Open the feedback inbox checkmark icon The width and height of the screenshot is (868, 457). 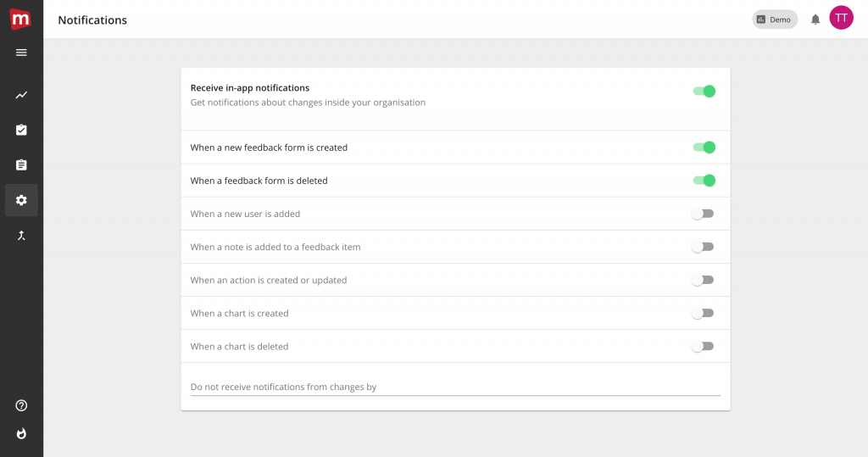click(x=21, y=130)
